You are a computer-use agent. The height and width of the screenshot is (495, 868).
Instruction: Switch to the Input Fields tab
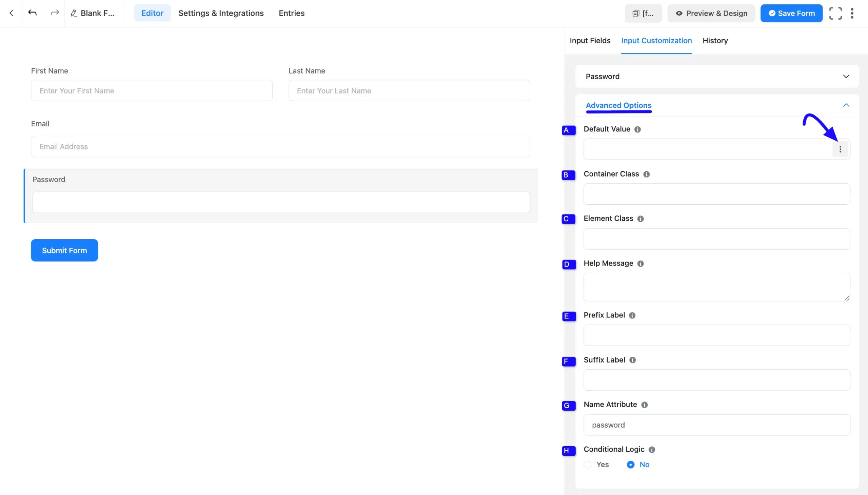(590, 40)
